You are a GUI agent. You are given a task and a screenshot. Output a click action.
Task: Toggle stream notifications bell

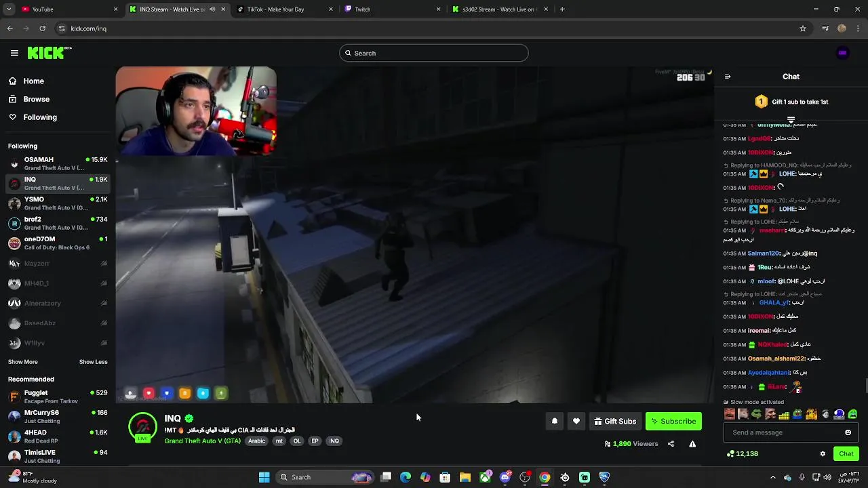[555, 421]
